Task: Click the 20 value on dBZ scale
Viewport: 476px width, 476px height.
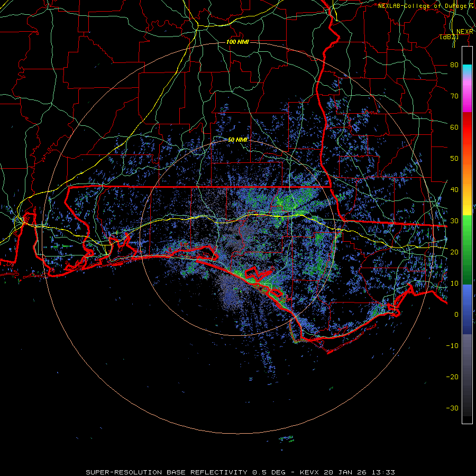Action: [454, 252]
